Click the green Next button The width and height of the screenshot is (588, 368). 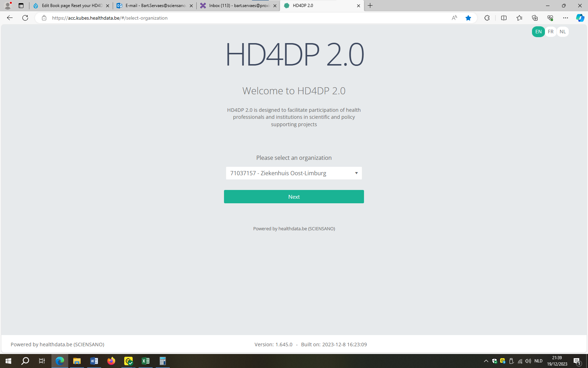pos(294,197)
